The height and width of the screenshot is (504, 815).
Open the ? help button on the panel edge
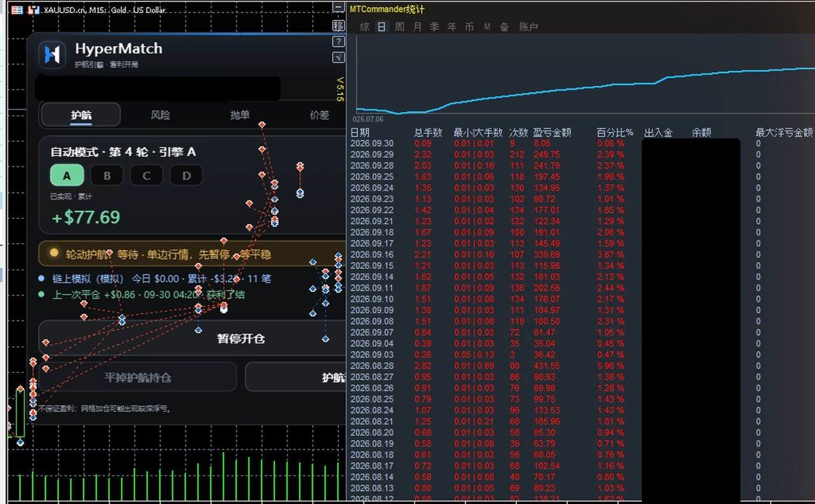pos(338,41)
